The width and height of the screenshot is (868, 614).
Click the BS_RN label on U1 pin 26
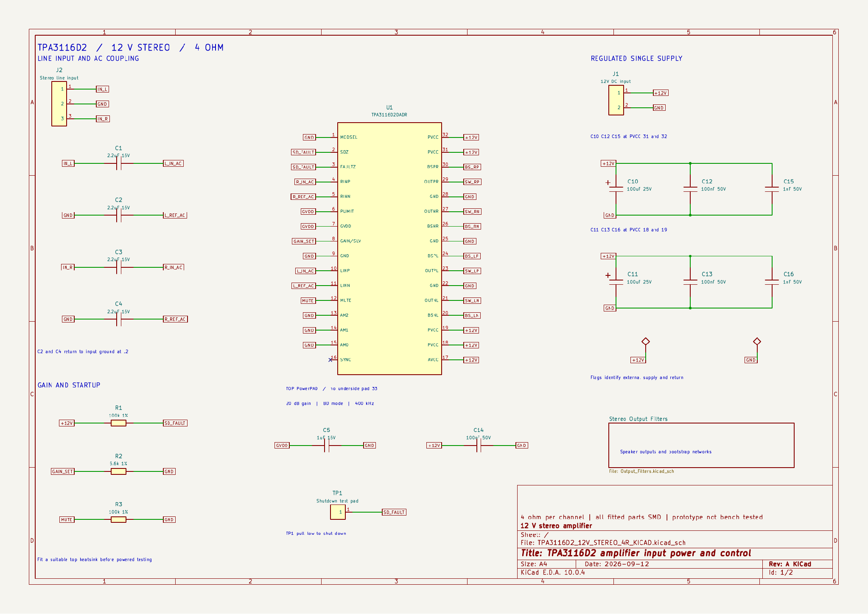472,227
